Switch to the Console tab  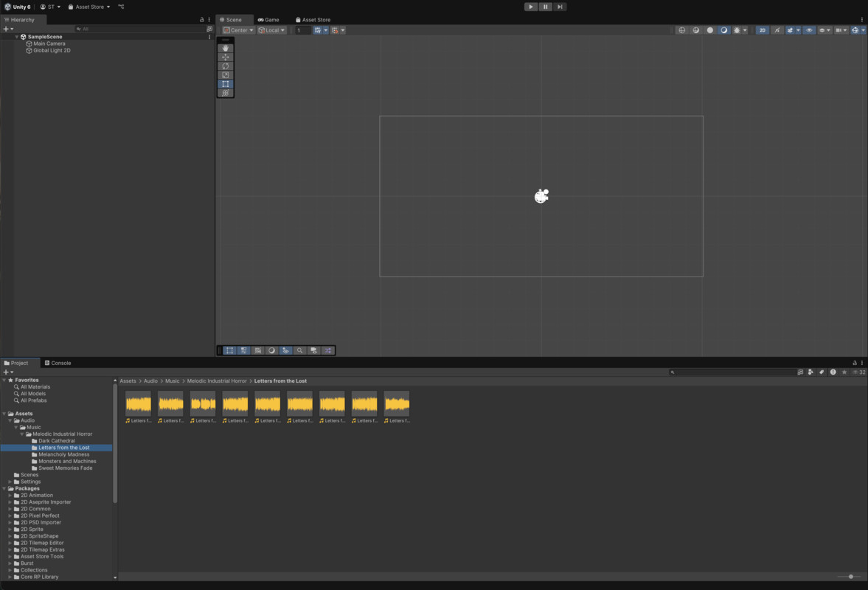(58, 363)
